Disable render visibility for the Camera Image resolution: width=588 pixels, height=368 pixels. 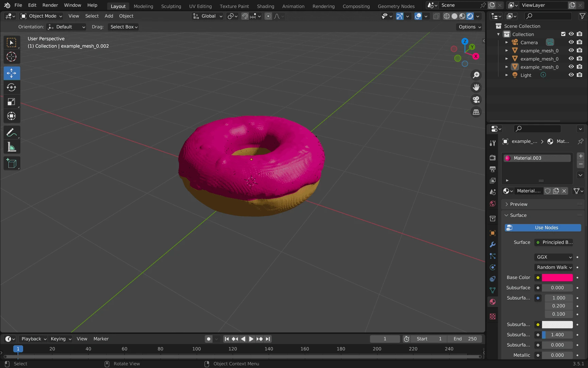tap(579, 42)
